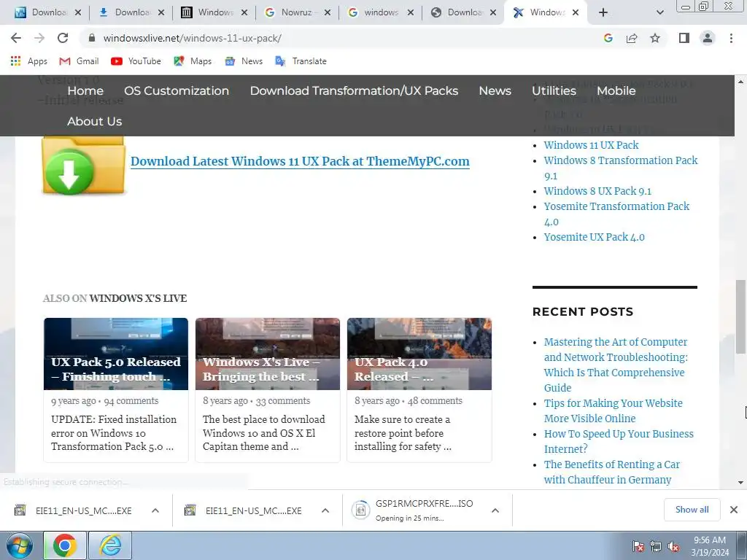Open Utilities menu item
Screen dimensions: 747x560
click(x=554, y=90)
